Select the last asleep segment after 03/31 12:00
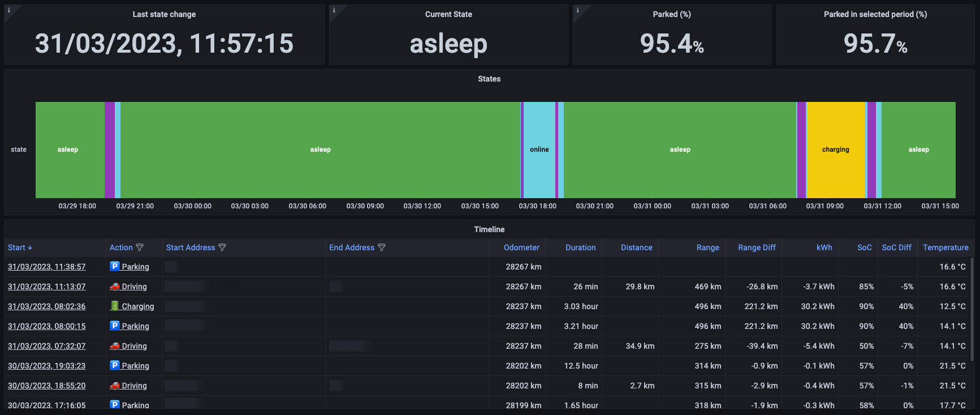 coord(918,149)
